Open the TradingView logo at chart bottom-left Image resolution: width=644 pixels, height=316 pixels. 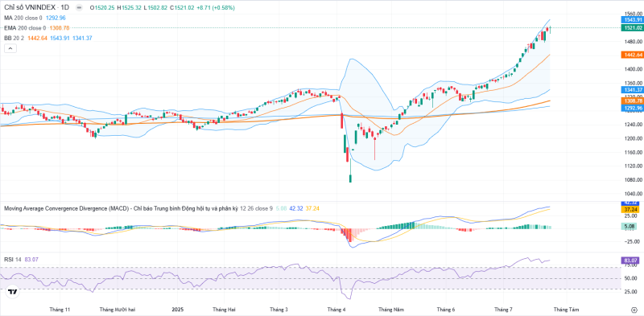(x=13, y=292)
